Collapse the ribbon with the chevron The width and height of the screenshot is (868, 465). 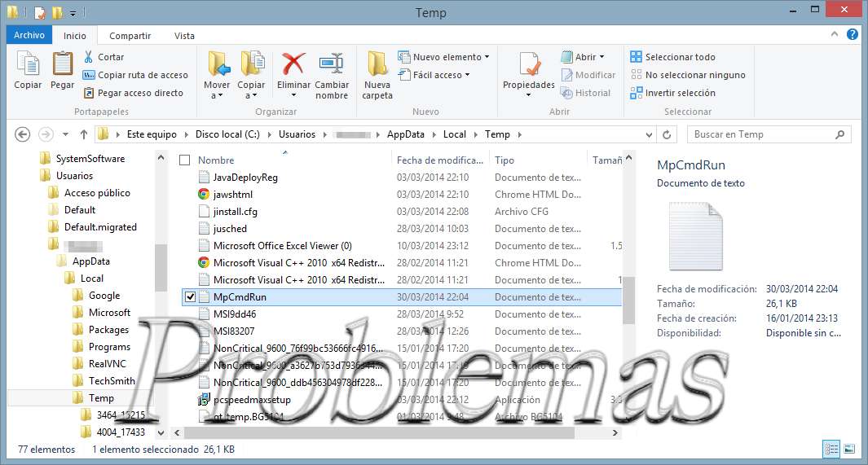click(x=835, y=34)
